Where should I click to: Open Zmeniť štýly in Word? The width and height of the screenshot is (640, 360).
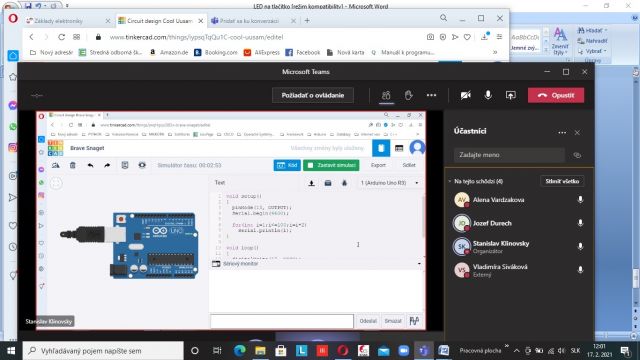tap(560, 41)
